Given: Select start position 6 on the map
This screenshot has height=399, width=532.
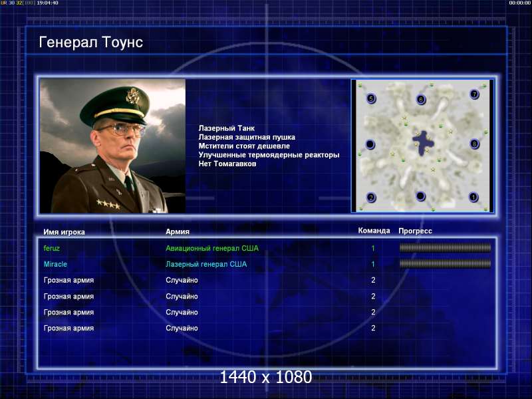Looking at the screenshot, I should click(x=421, y=100).
